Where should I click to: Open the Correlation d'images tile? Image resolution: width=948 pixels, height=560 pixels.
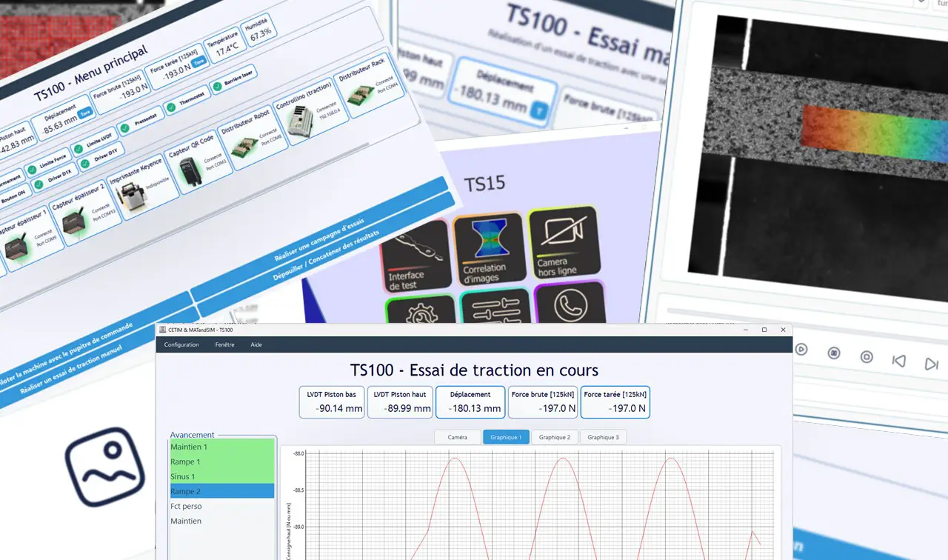click(x=485, y=250)
